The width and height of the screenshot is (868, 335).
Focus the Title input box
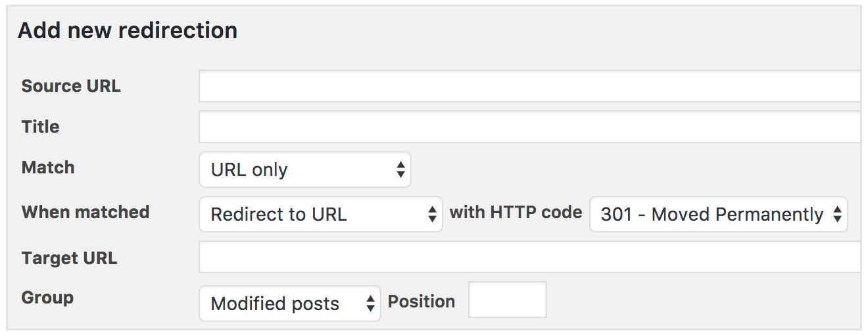(x=529, y=127)
